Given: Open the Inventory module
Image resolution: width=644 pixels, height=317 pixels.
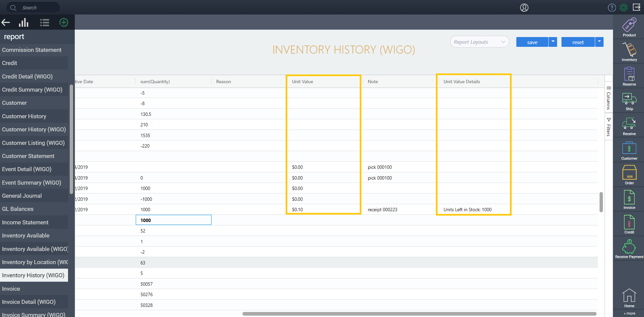Looking at the screenshot, I should 629,52.
